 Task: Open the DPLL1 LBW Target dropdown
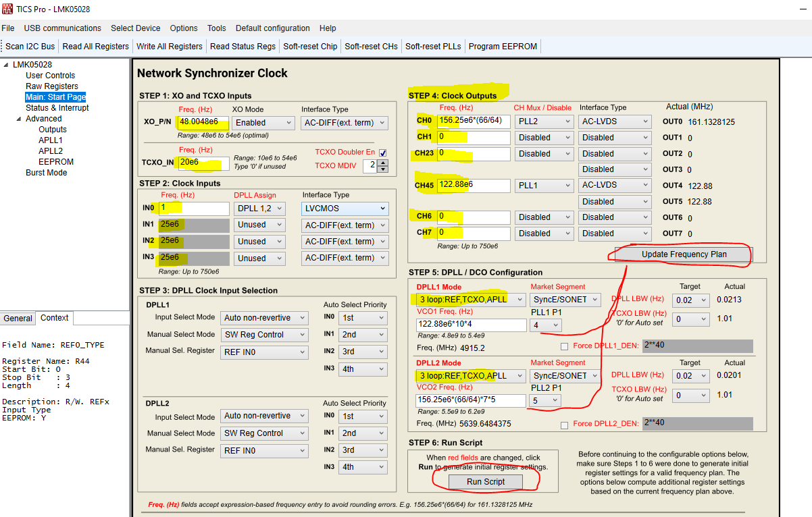coord(690,300)
